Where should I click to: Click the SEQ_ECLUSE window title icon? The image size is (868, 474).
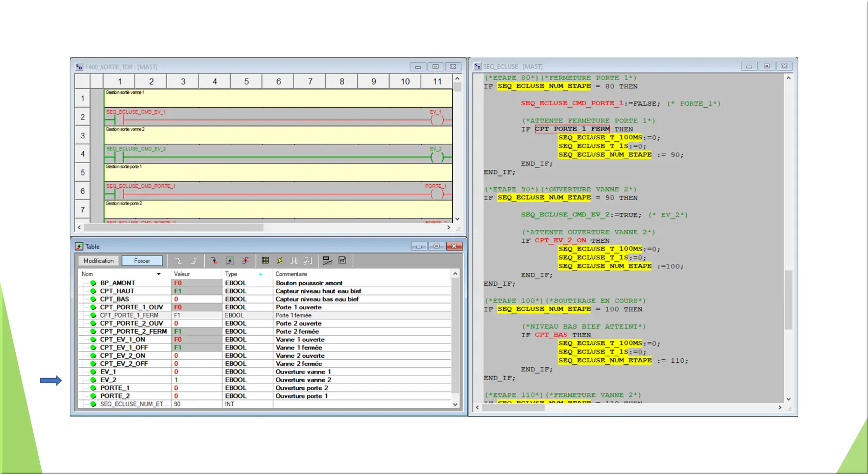tap(477, 66)
